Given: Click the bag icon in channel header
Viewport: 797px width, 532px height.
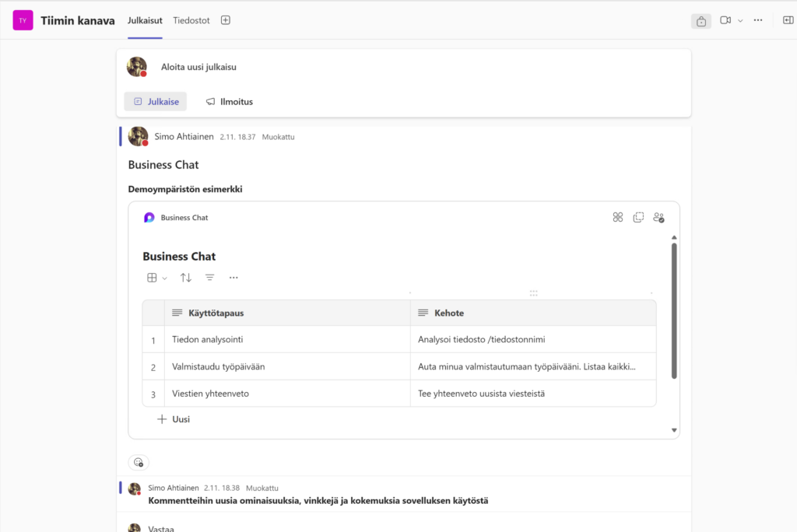Looking at the screenshot, I should click(701, 21).
